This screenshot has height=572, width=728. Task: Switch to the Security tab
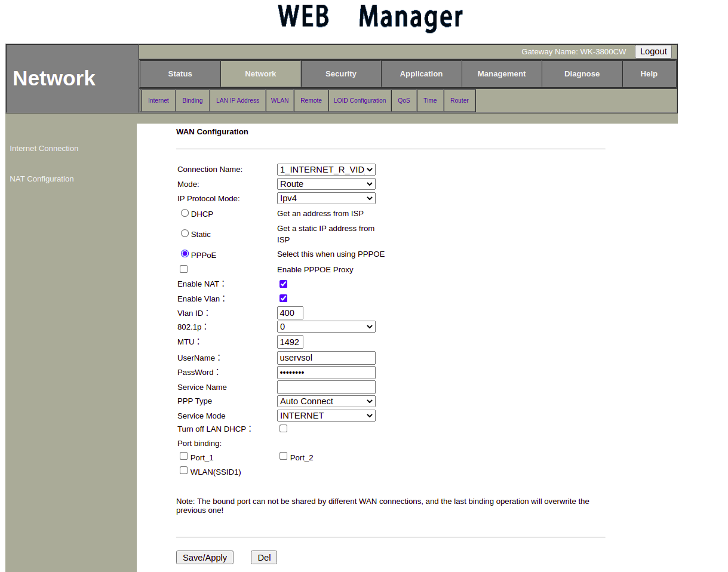coord(341,74)
